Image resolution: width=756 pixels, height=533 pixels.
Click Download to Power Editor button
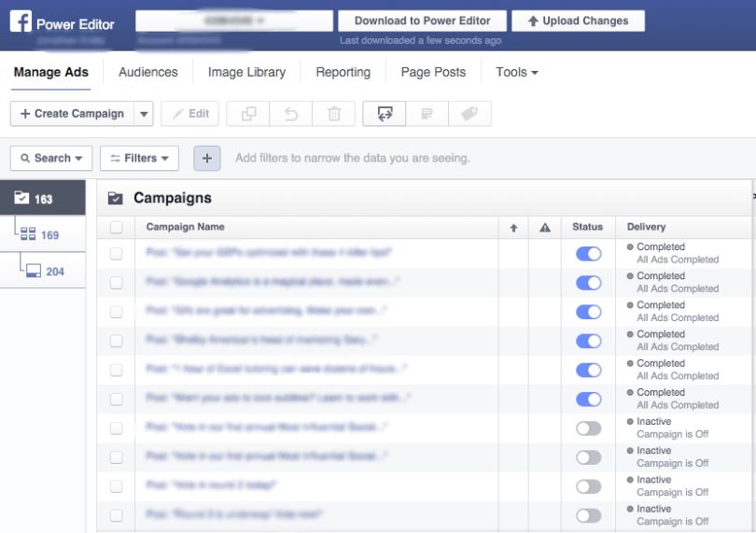[x=423, y=21]
